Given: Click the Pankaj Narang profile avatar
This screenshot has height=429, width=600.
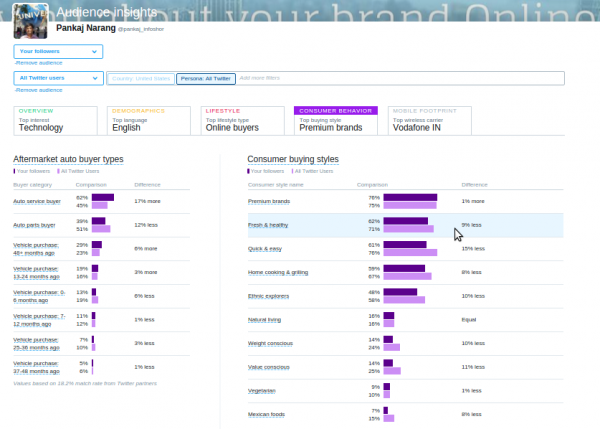Looking at the screenshot, I should tap(31, 21).
